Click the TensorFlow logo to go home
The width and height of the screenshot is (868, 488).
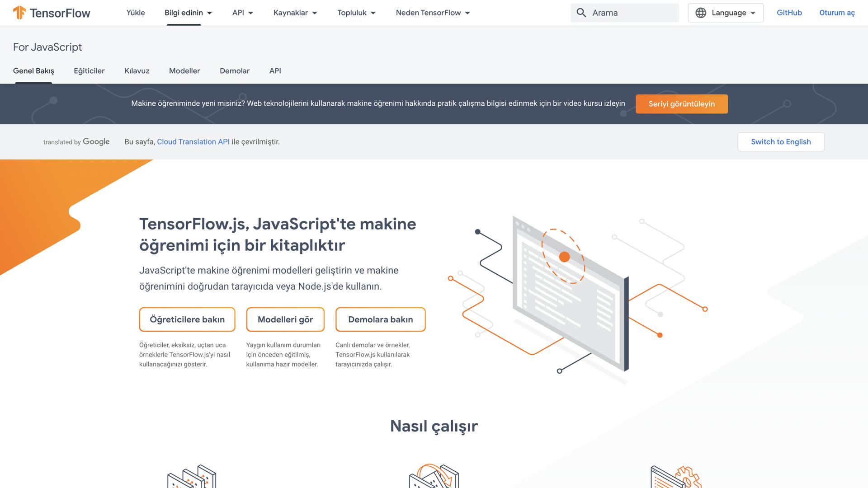click(52, 13)
